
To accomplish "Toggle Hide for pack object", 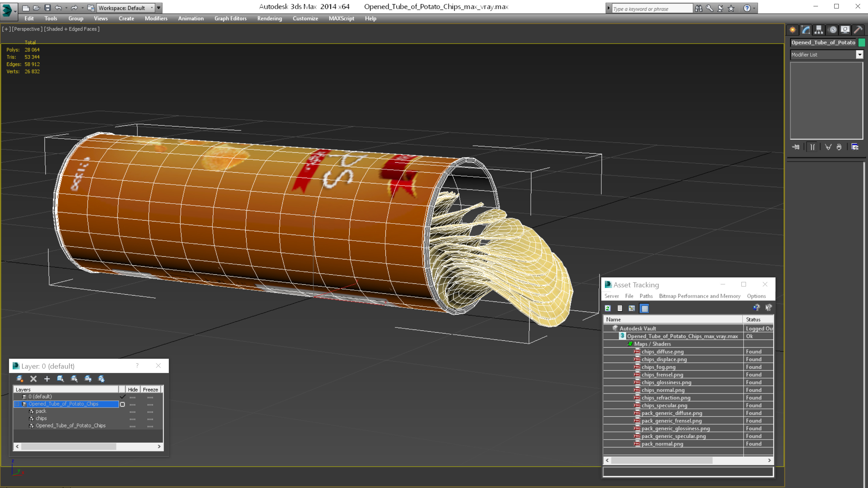I will 132,411.
